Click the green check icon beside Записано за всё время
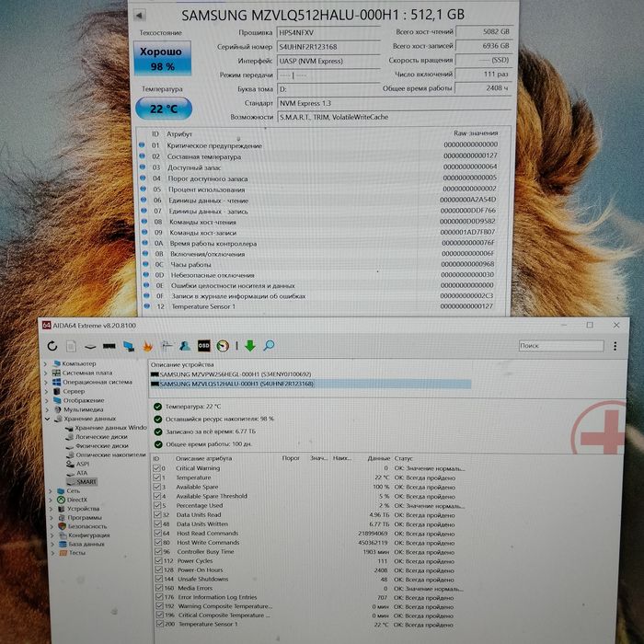The width and height of the screenshot is (644, 644). [x=157, y=431]
